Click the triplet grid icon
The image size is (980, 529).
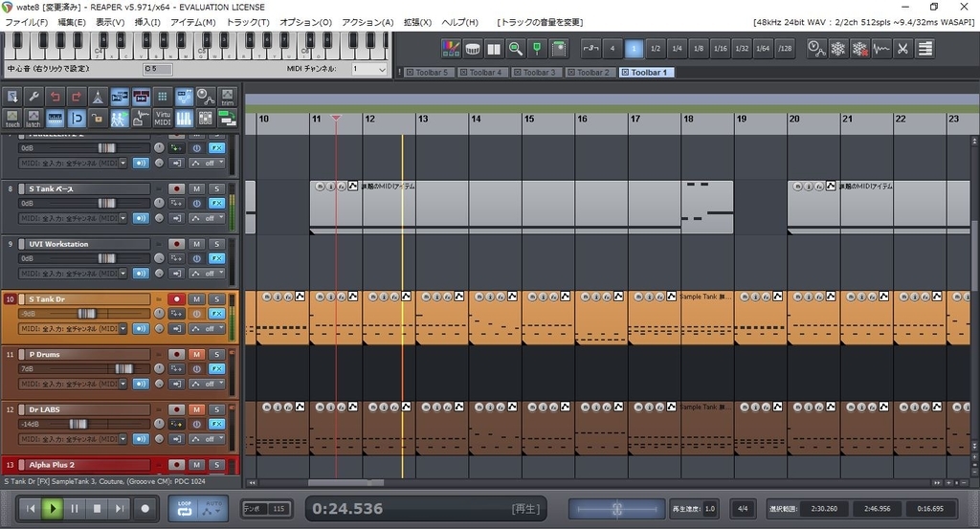click(x=590, y=48)
